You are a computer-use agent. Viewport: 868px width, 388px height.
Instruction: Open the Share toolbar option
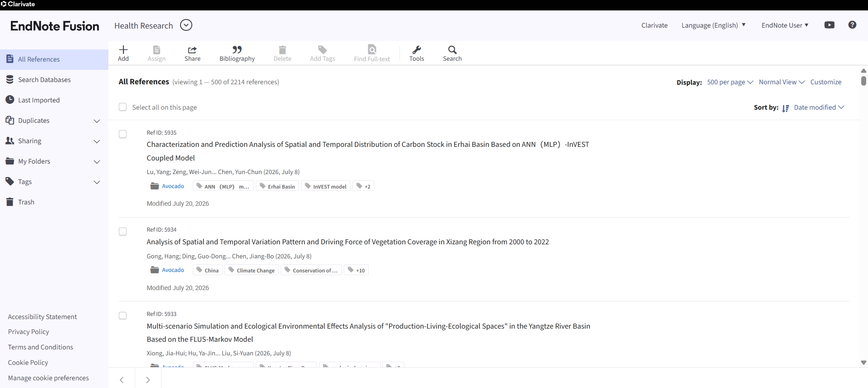[x=192, y=53]
